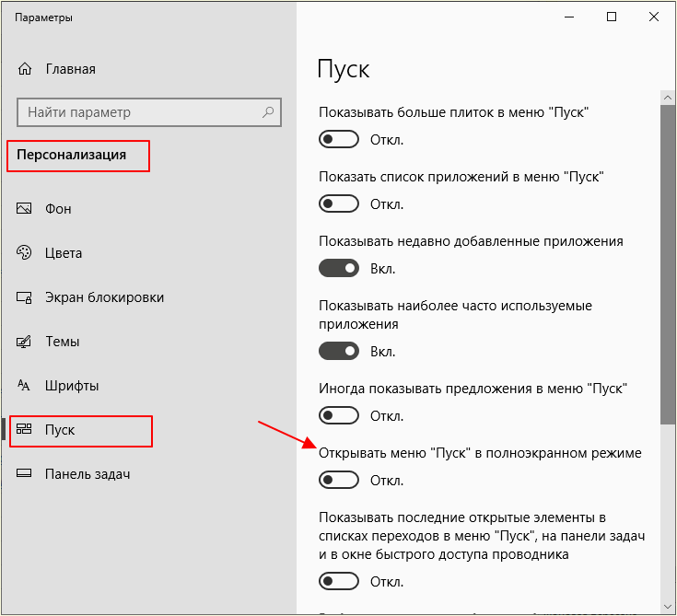Click the Фон picture icon
677x616 pixels.
(x=24, y=208)
